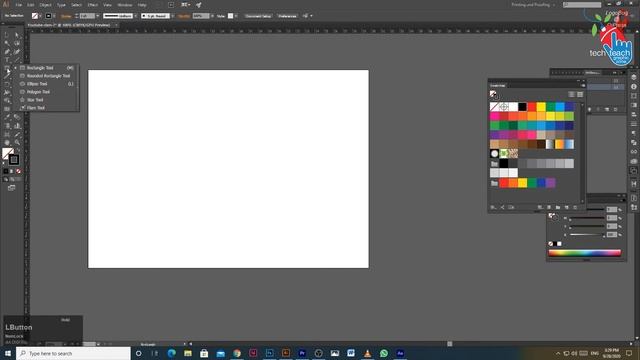Screen dimensions: 640x360
Task: Open VLC media player from the taskbar
Action: tap(367, 353)
